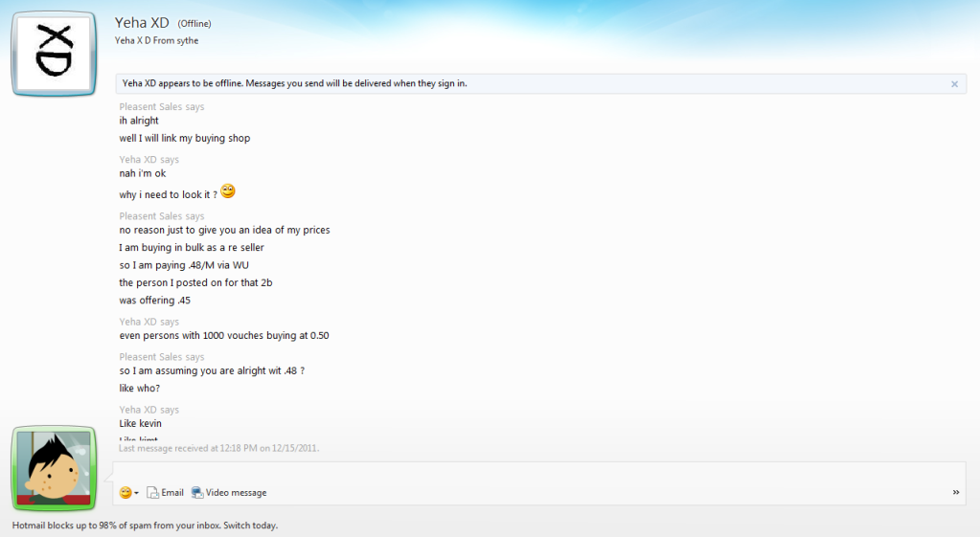Open Yeha XD's XD display picture
Screen dimensions: 980x537
point(54,54)
